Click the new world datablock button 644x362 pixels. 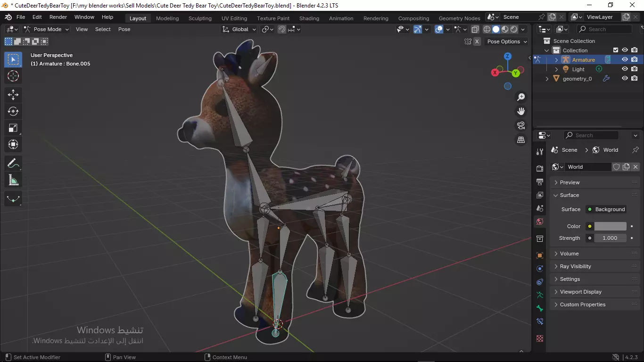[626, 167]
